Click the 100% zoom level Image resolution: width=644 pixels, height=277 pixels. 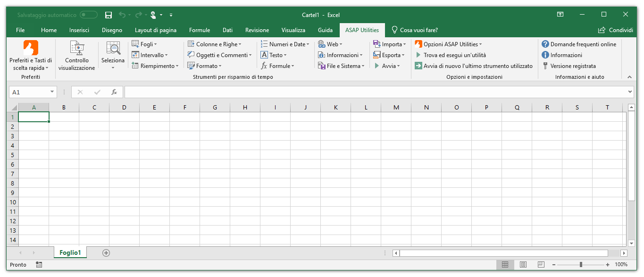coord(621,265)
